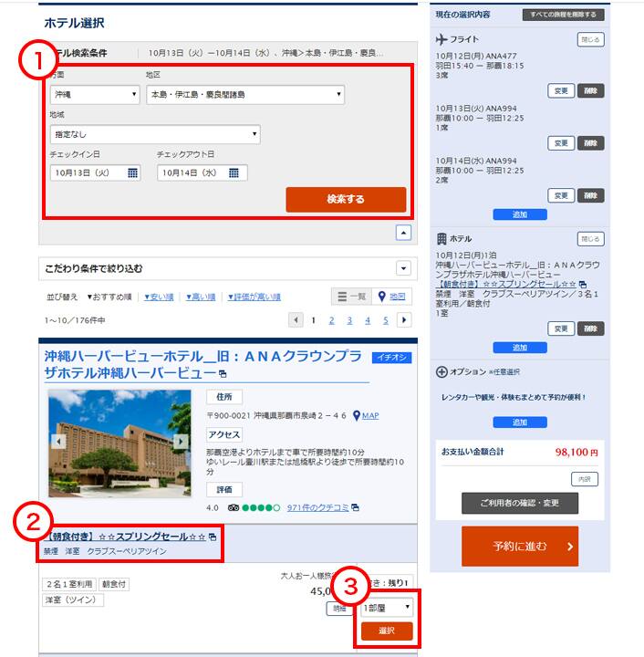Open the 971件のクチコミ reviews link
The height and width of the screenshot is (657, 644).
pyautogui.click(x=317, y=507)
